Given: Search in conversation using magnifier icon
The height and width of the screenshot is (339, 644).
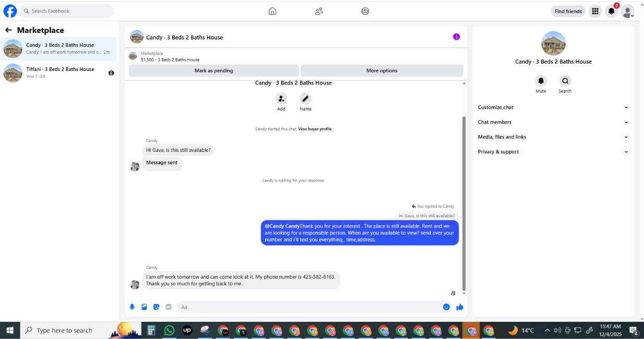Looking at the screenshot, I should [x=565, y=81].
